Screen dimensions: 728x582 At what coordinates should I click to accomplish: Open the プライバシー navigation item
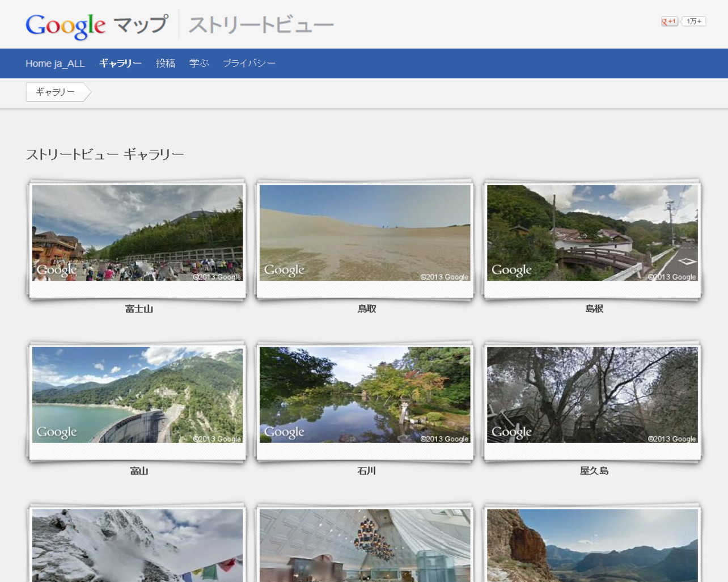tap(249, 64)
